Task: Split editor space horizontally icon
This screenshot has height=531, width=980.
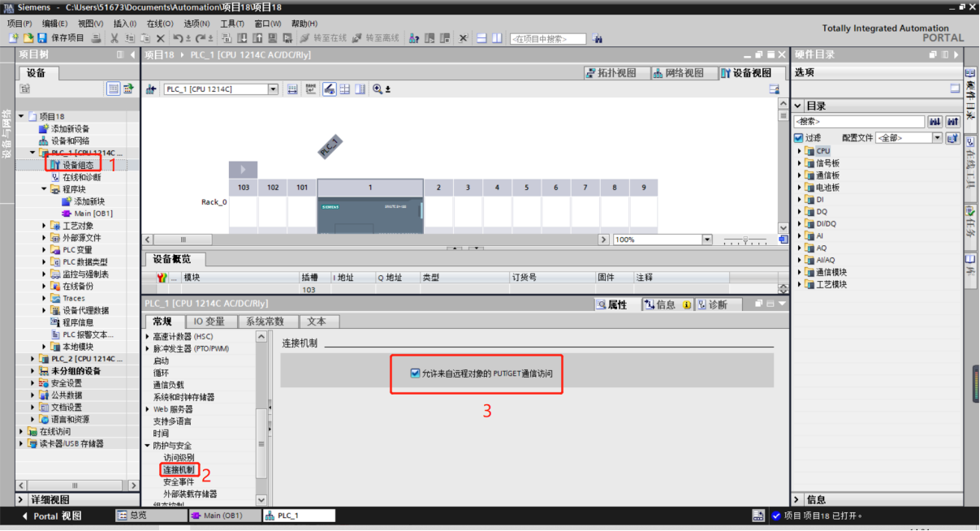Action: 481,38
